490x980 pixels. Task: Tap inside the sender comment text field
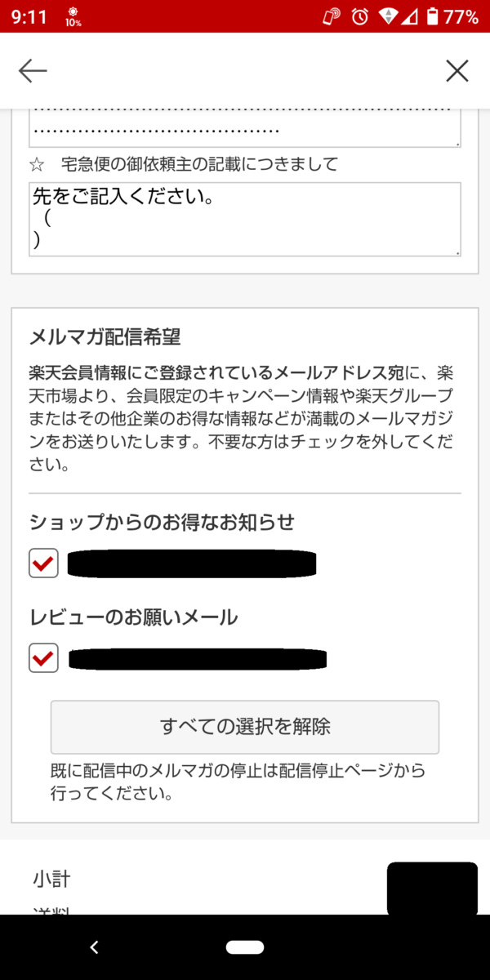pos(245,219)
